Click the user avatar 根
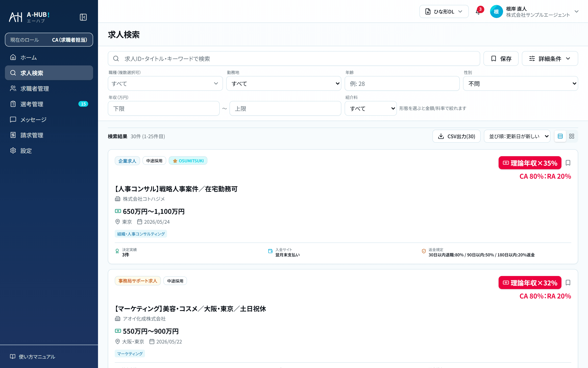The height and width of the screenshot is (368, 588). click(496, 11)
